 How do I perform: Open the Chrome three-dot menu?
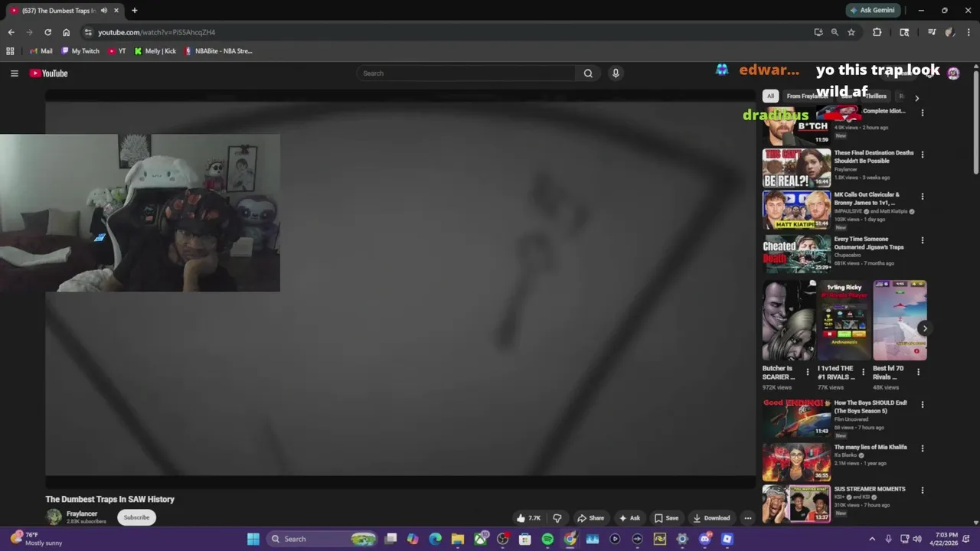coord(969,32)
